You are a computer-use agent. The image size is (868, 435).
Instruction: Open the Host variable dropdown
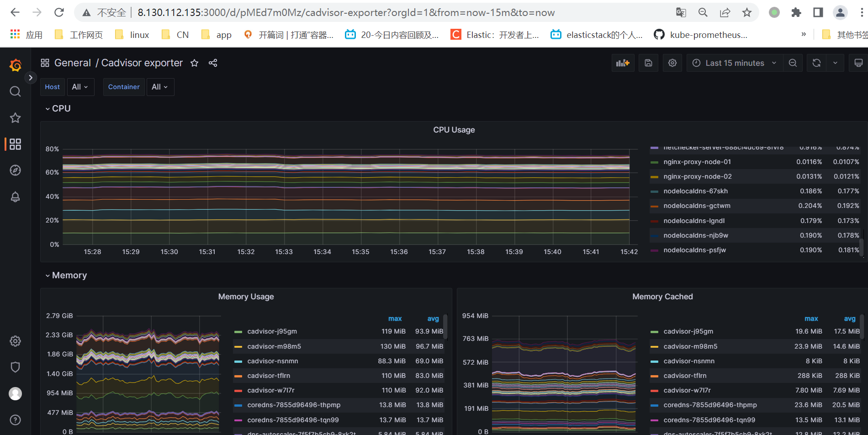[x=80, y=87]
